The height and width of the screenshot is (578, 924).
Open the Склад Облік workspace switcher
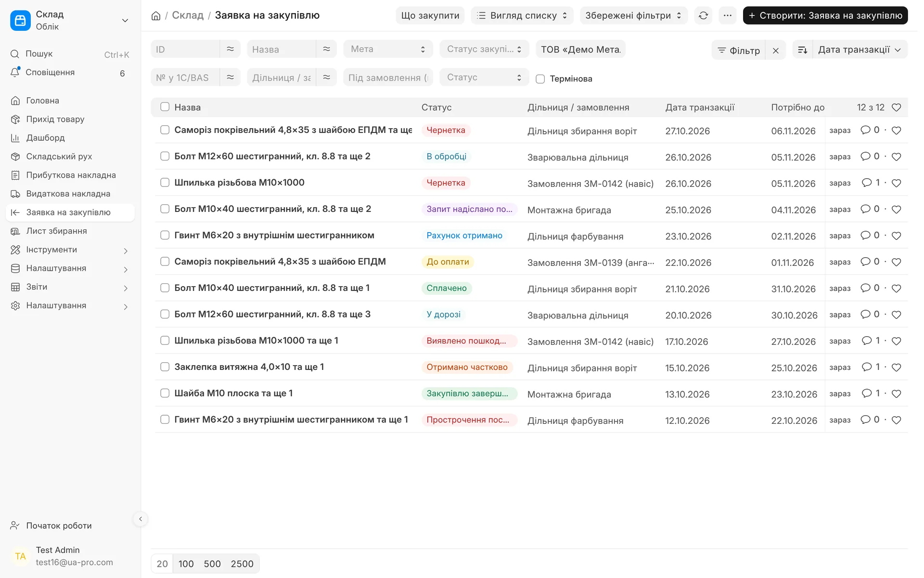[x=70, y=21]
